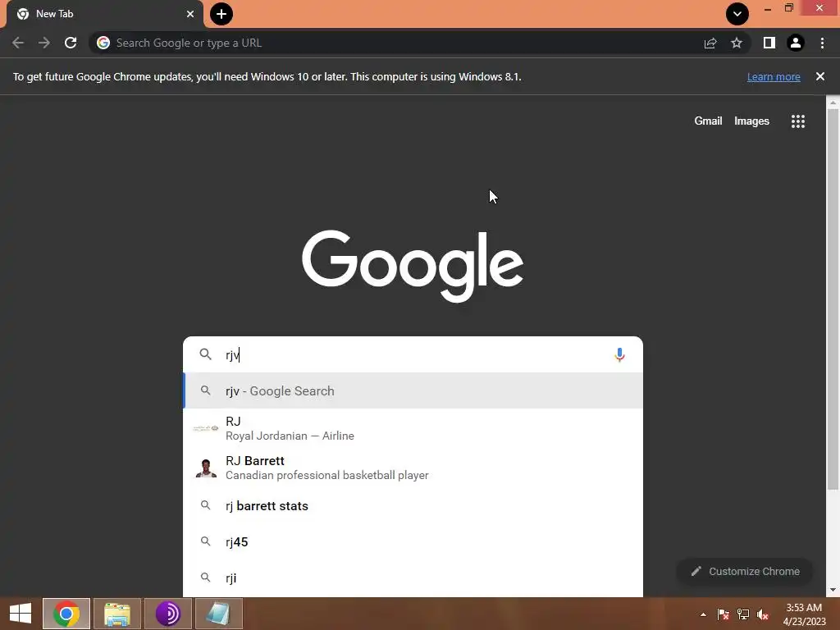Select the rji suggestion
The image size is (840, 630).
(413, 578)
